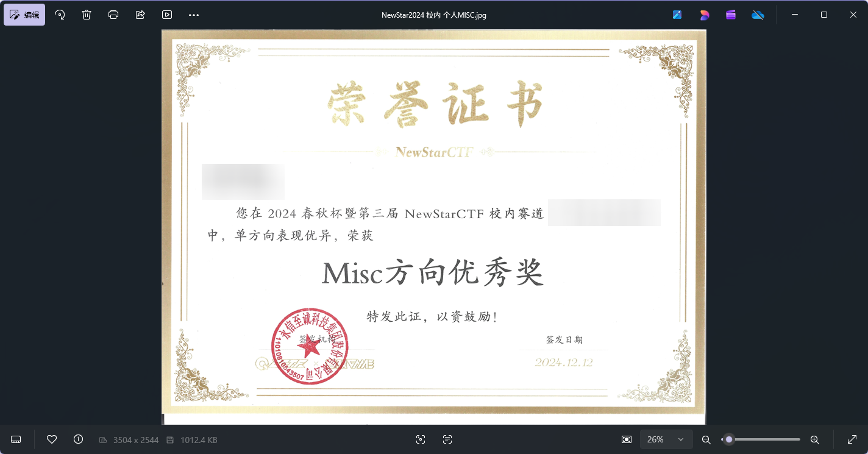Select the NewStar2024 title bar tab
This screenshot has height=454, width=868.
point(435,15)
